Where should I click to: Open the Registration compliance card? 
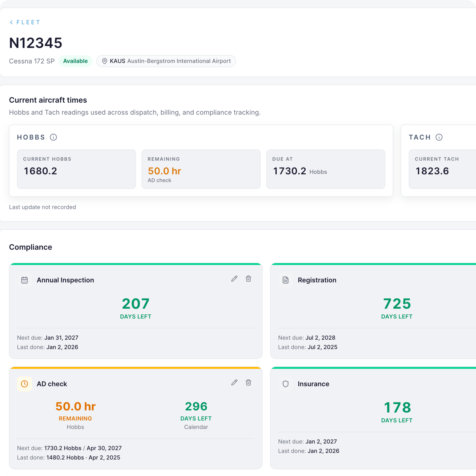373,311
